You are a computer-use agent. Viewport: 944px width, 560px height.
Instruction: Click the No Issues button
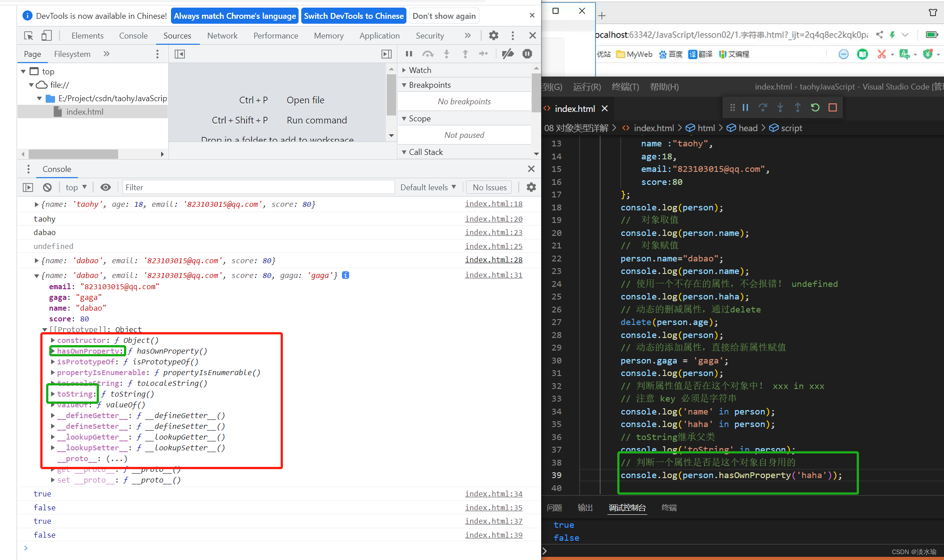[490, 187]
